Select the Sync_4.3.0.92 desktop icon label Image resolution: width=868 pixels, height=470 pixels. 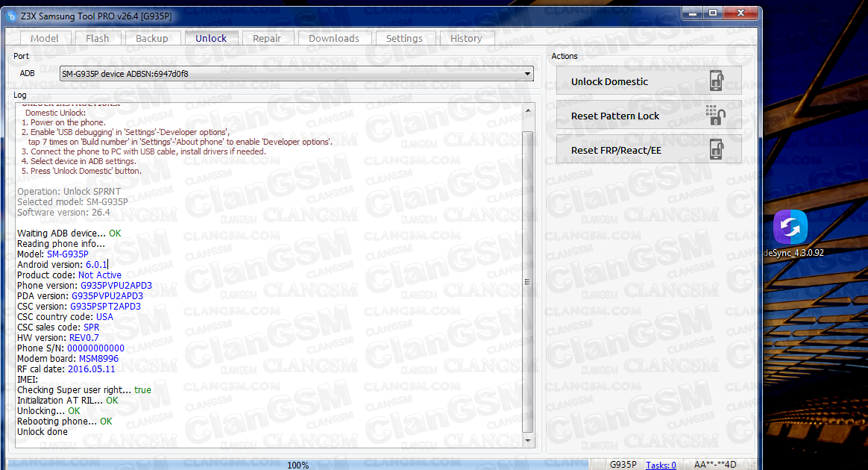794,253
